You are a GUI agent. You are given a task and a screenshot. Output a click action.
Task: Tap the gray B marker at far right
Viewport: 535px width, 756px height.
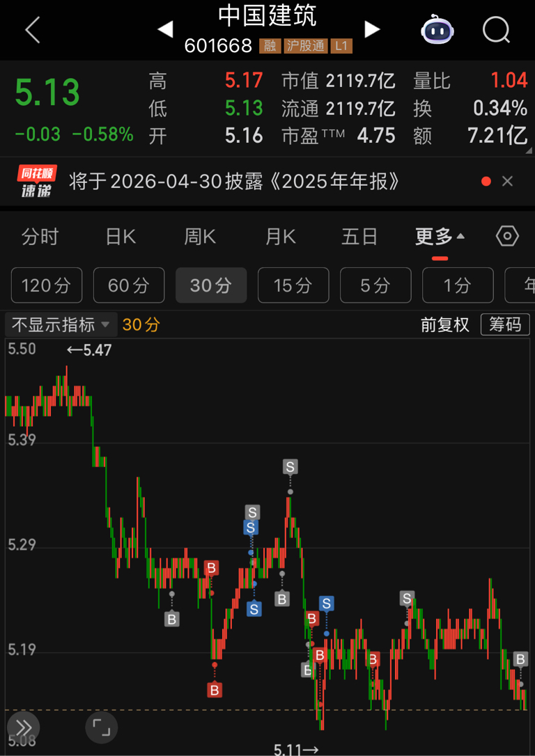[x=520, y=659]
